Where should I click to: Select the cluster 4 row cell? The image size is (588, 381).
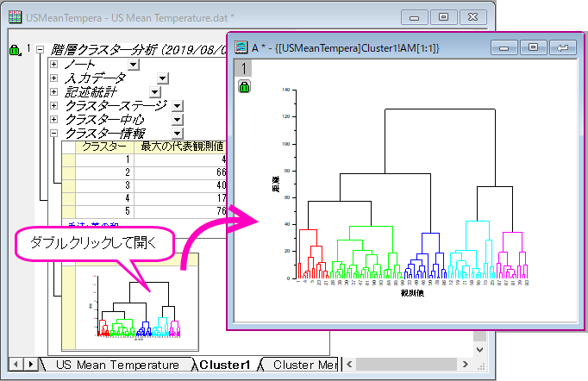pyautogui.click(x=104, y=198)
